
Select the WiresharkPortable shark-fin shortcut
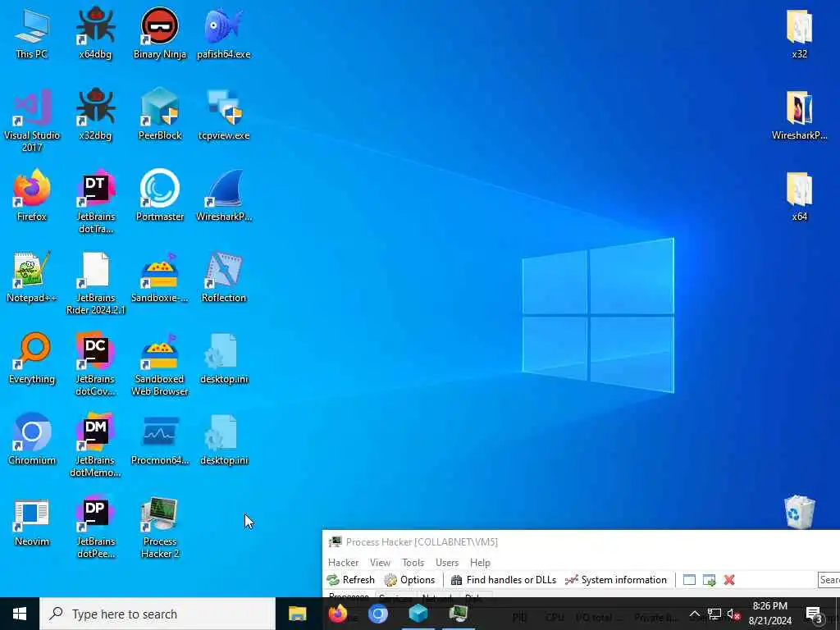pyautogui.click(x=223, y=196)
